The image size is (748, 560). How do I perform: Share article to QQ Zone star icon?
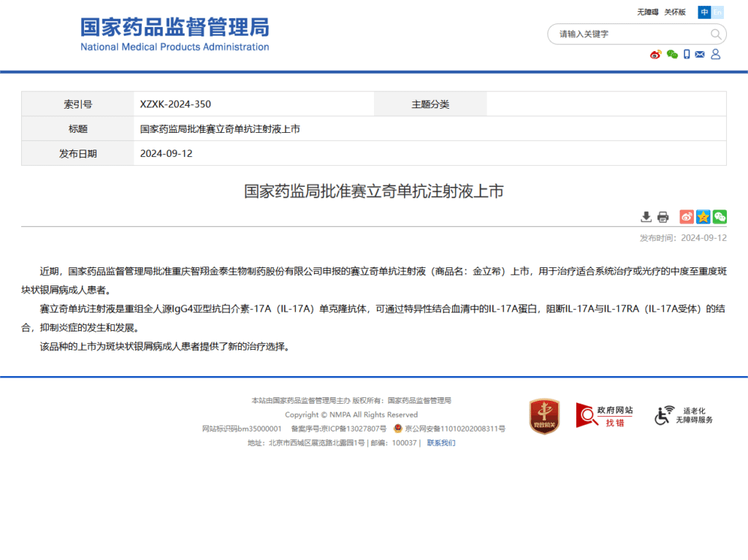[703, 217]
